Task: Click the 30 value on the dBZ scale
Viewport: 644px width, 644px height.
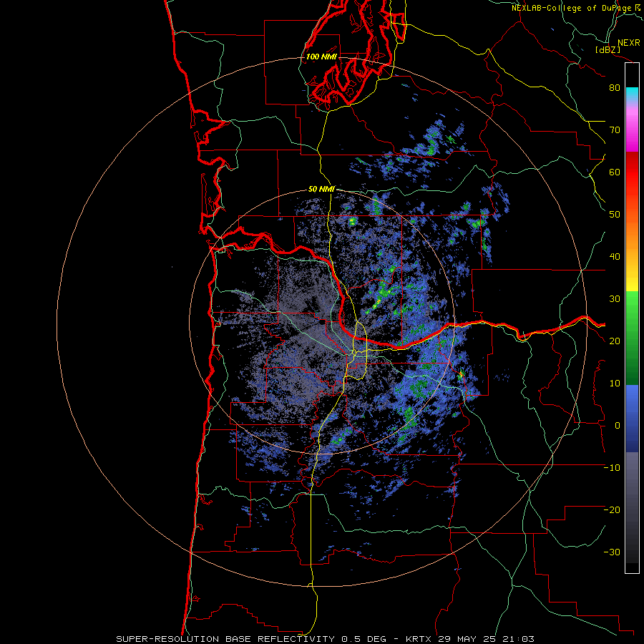Action: tap(615, 299)
